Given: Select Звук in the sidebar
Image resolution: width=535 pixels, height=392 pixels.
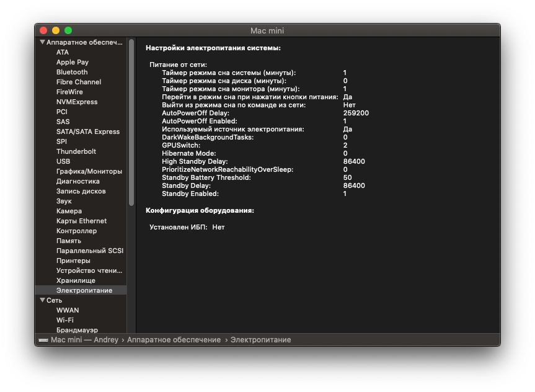Looking at the screenshot, I should [64, 201].
